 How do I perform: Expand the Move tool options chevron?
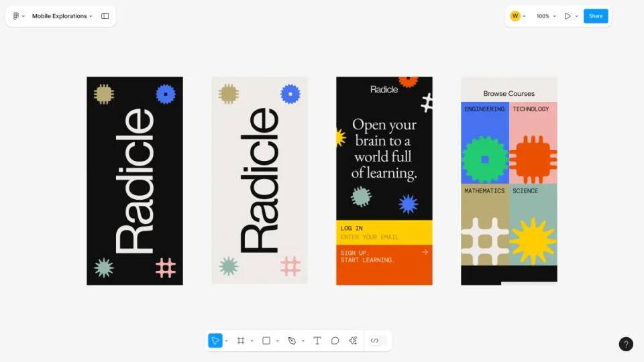pyautogui.click(x=226, y=341)
